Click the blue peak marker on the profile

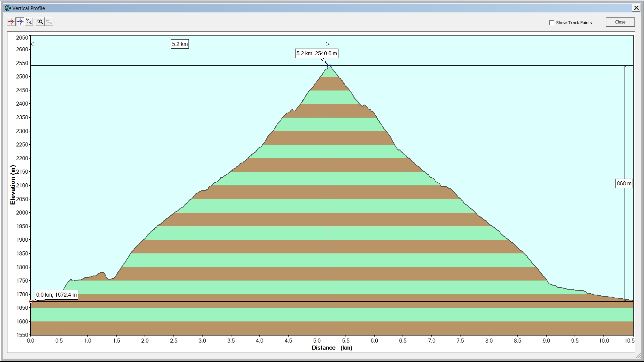(329, 66)
